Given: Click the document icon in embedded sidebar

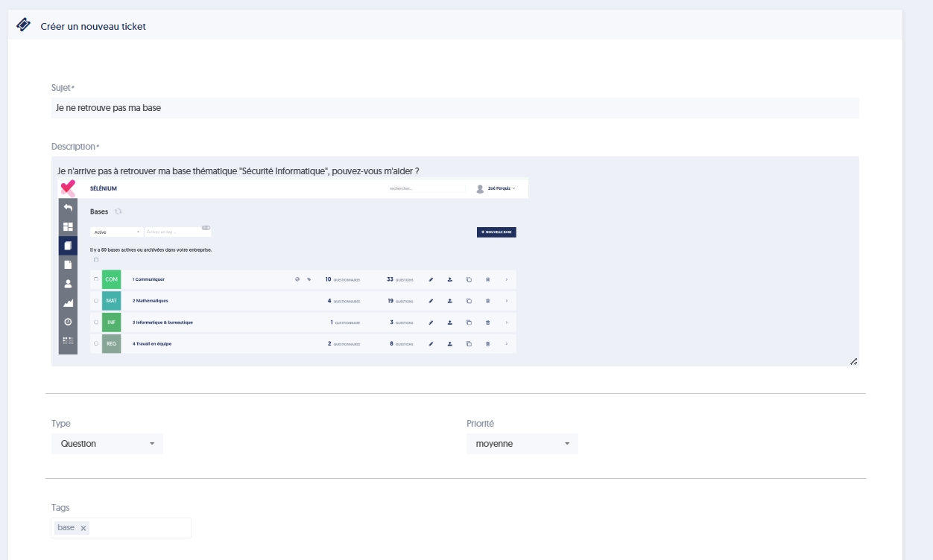Looking at the screenshot, I should click(x=68, y=264).
